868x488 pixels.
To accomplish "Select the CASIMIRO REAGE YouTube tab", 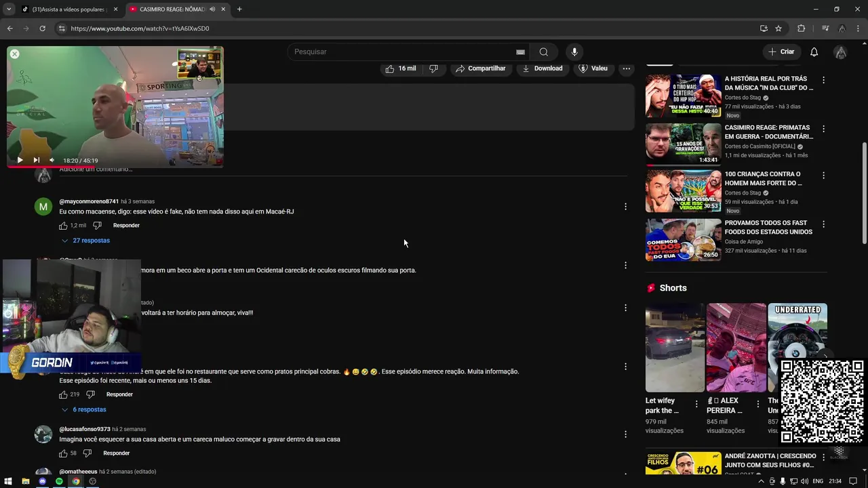I will [172, 9].
